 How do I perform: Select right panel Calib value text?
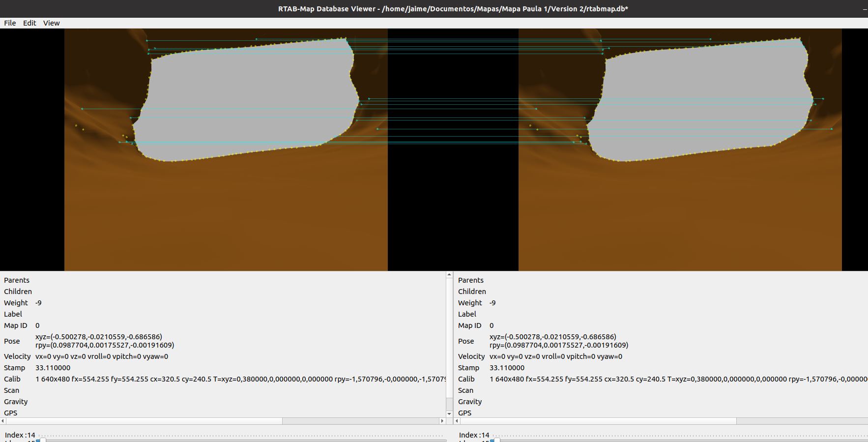678,379
